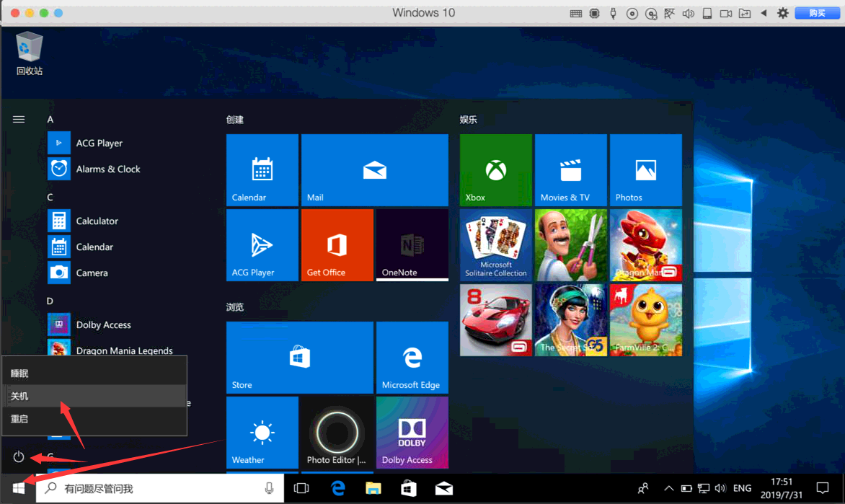Launch Microsoft Solitaire Collection tile
Viewport: 845px width, 504px height.
pos(496,244)
